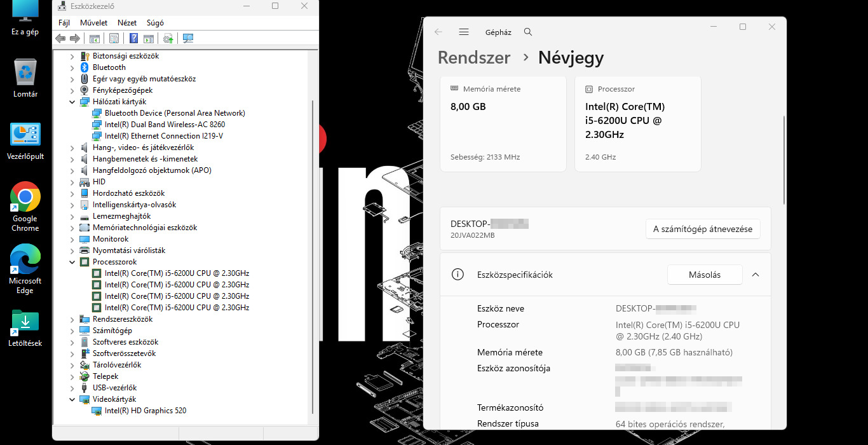Select Intel(R) Dual Band Wireless-AC 8260
This screenshot has height=445, width=868.
(165, 125)
